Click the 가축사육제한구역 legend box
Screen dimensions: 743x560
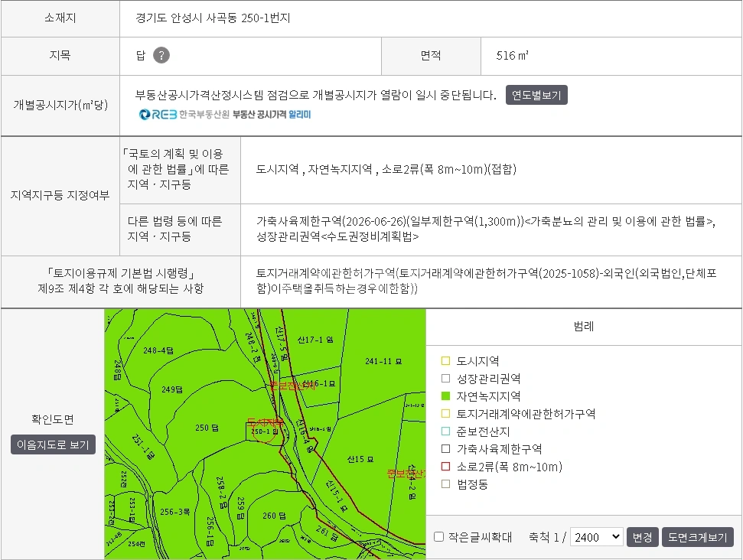445,448
